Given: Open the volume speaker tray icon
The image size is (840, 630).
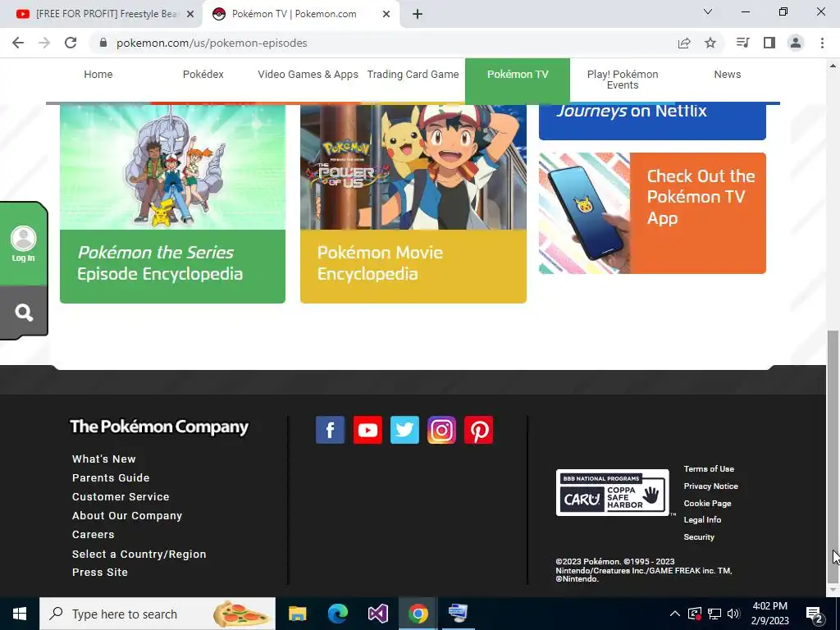Looking at the screenshot, I should (x=733, y=614).
